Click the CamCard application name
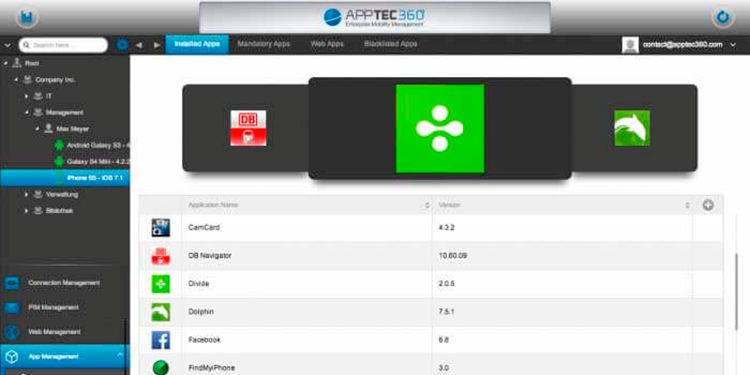750x375 pixels. tap(204, 228)
